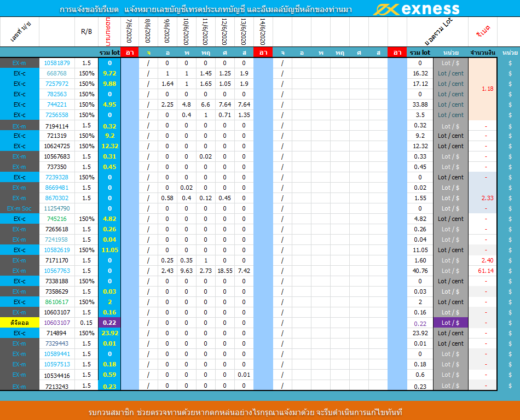The height and width of the screenshot is (420, 520).
Task: Select the R/B column header
Action: click(86, 32)
